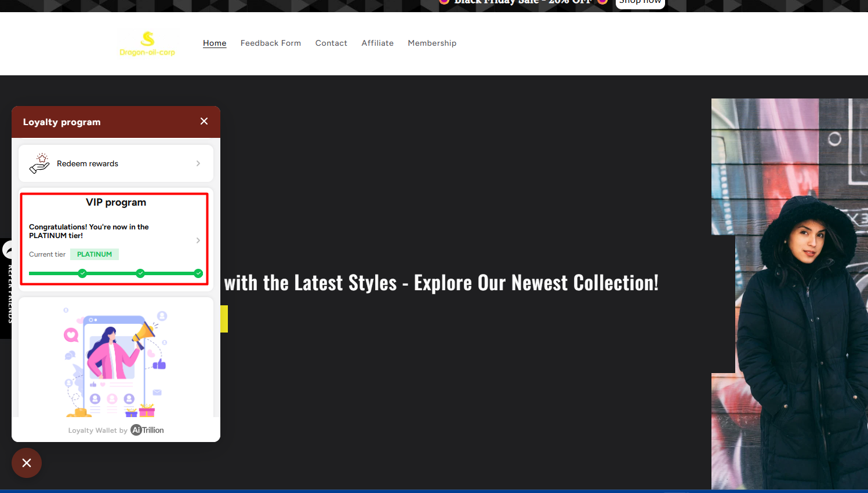The image size is (868, 493).
Task: Select the Redeem rewards text
Action: [x=88, y=163]
